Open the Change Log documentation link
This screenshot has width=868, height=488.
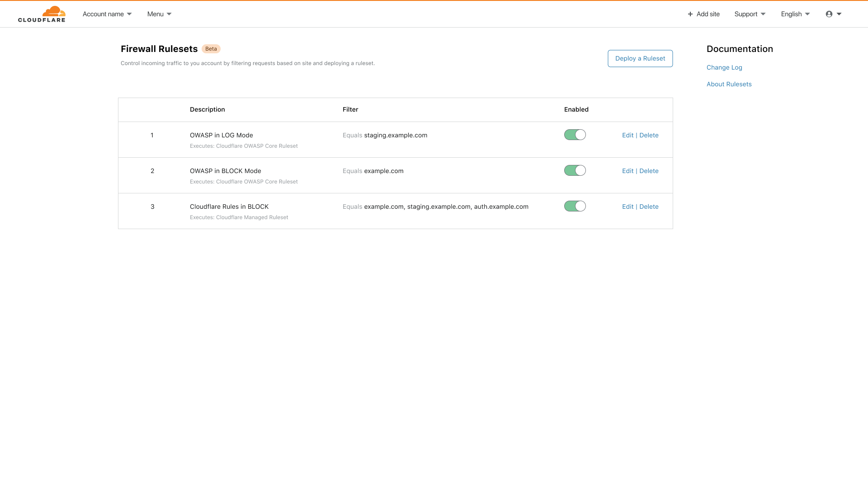[x=724, y=67]
